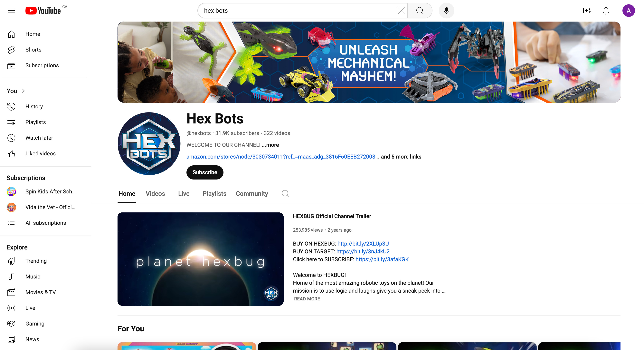Subscribe to the Hex Bots channel

[204, 172]
